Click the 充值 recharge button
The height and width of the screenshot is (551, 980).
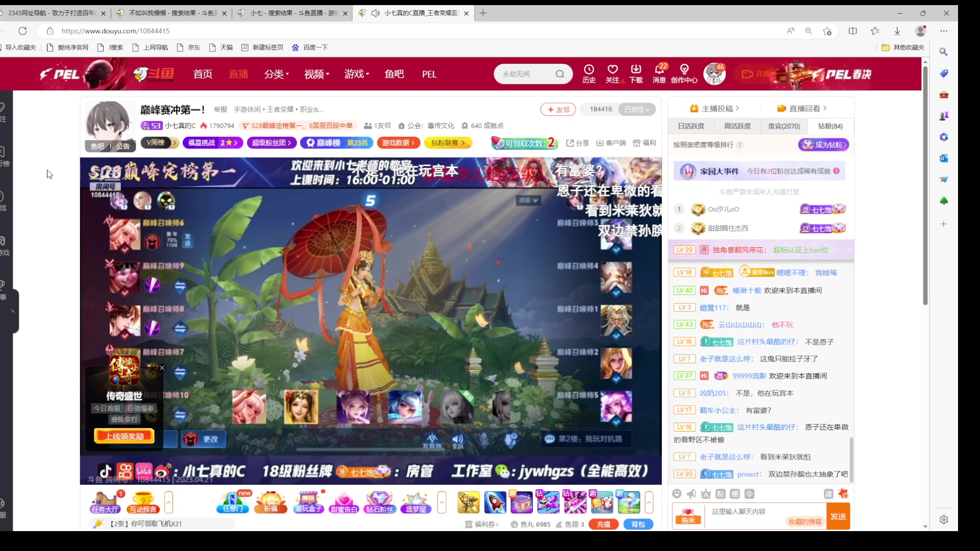[603, 524]
